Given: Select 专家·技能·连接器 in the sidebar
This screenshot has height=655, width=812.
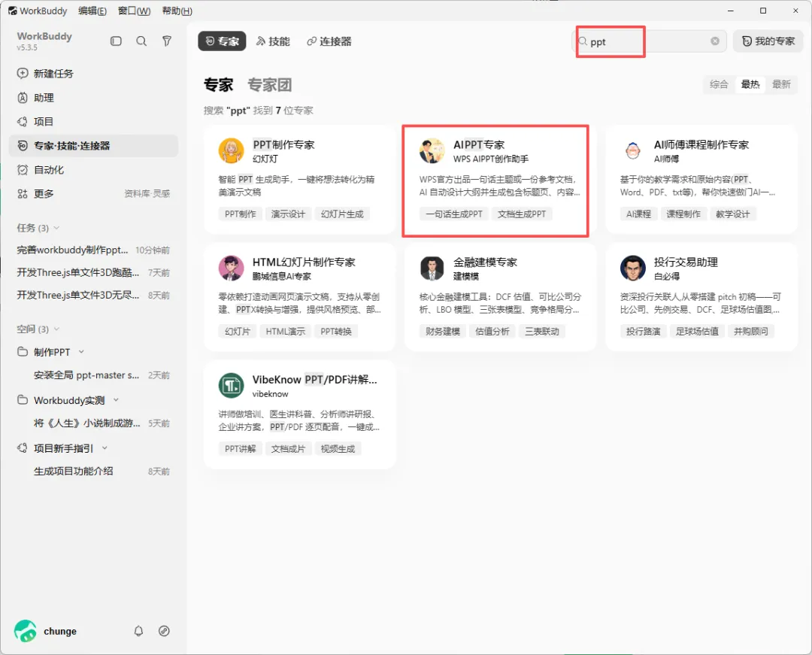Looking at the screenshot, I should coord(94,146).
